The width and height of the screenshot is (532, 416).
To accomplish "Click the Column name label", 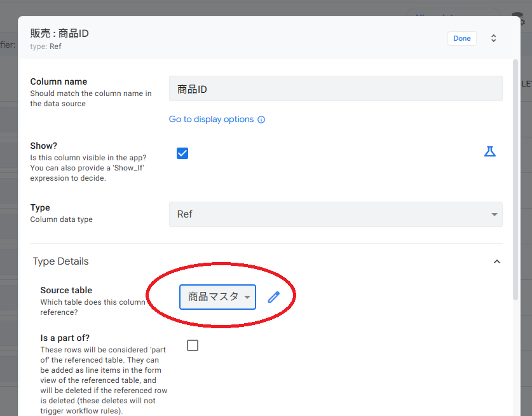I will (x=58, y=81).
